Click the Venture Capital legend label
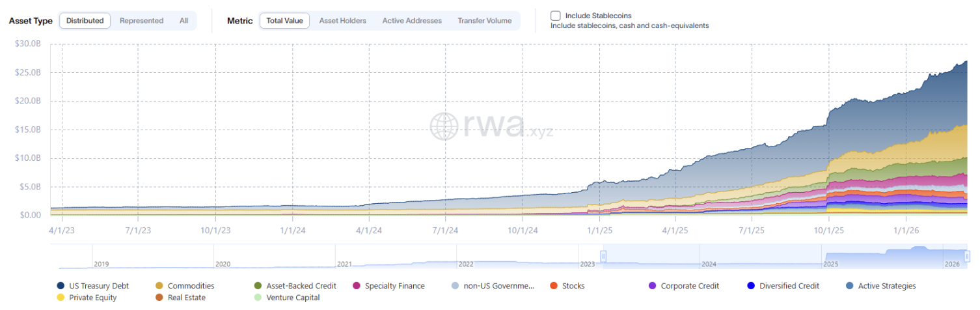Image resolution: width=980 pixels, height=310 pixels. [293, 298]
